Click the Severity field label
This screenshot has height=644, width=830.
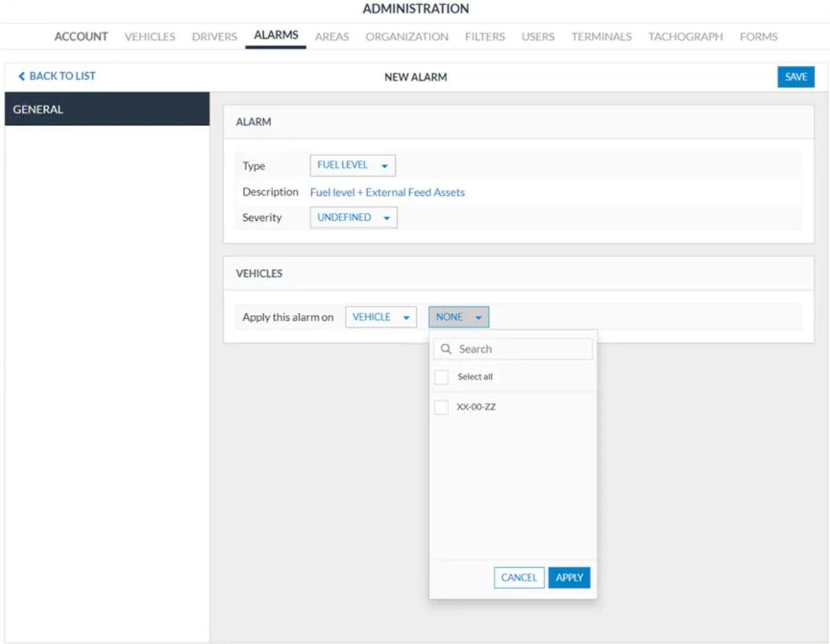click(262, 218)
